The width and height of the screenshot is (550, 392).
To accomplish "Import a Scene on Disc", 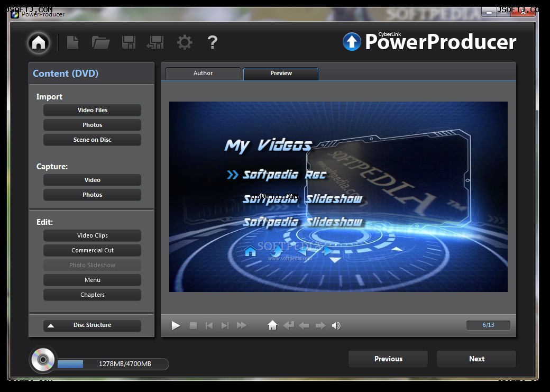I will pyautogui.click(x=92, y=140).
